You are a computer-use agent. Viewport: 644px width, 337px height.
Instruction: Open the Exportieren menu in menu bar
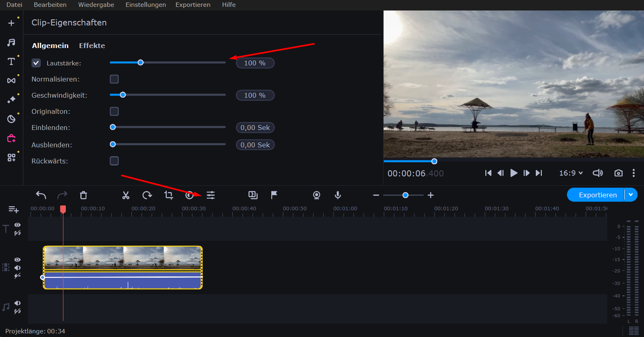tap(193, 5)
